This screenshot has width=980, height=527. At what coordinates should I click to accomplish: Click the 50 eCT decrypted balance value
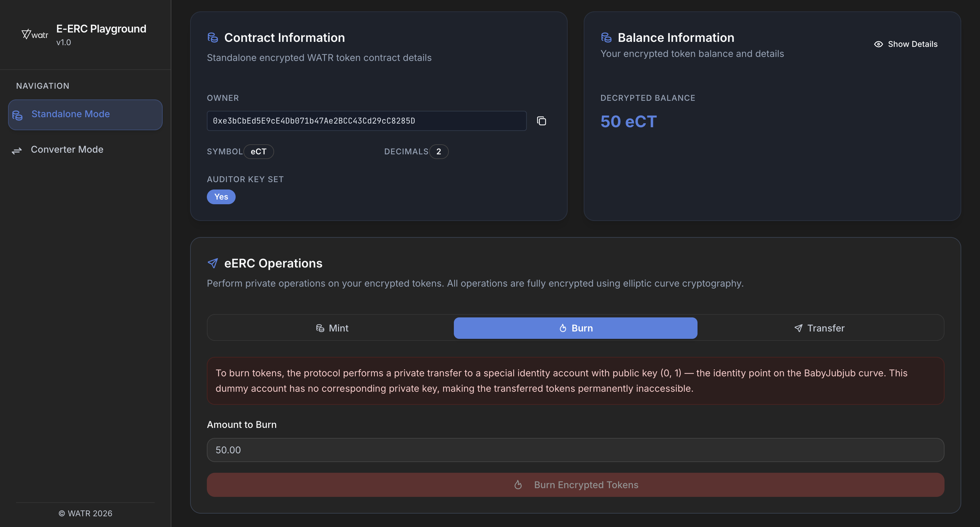tap(628, 122)
